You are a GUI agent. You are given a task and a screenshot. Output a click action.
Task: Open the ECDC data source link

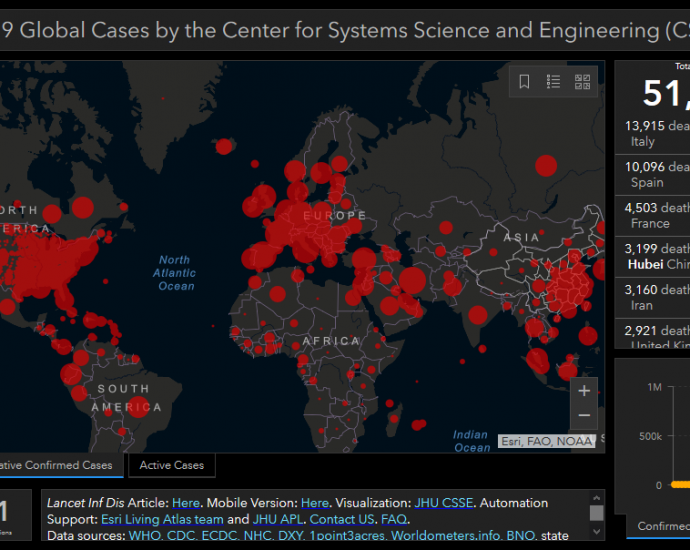[x=219, y=535]
